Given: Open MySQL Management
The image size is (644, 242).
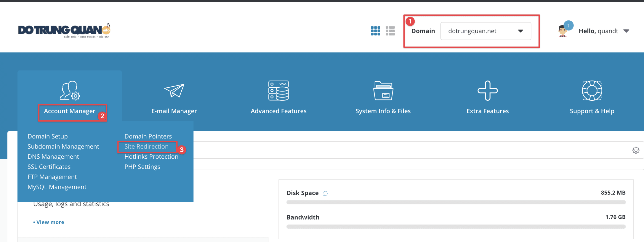Looking at the screenshot, I should pos(57,187).
